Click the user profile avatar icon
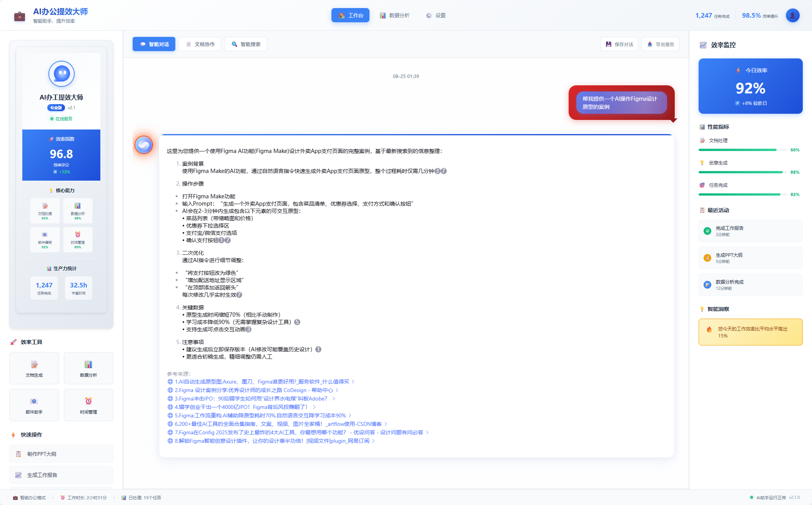 coord(792,15)
